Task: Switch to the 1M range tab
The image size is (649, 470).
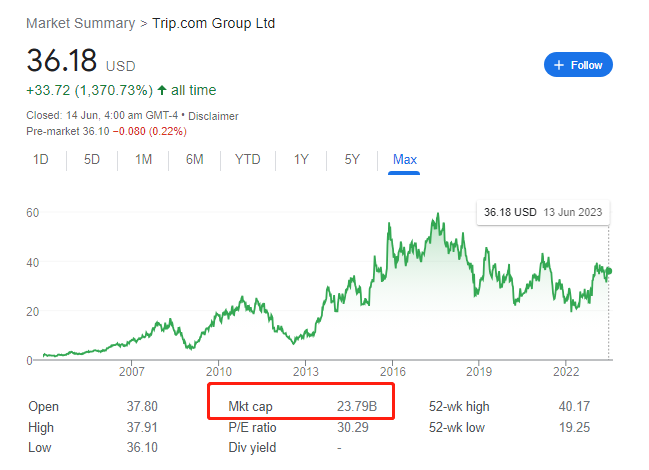Action: [143, 159]
